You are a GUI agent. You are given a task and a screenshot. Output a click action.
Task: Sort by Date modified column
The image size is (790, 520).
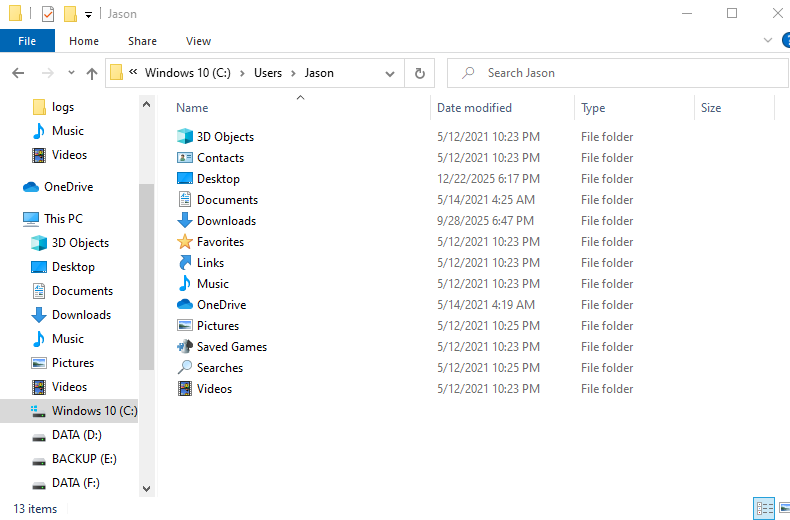pos(474,108)
